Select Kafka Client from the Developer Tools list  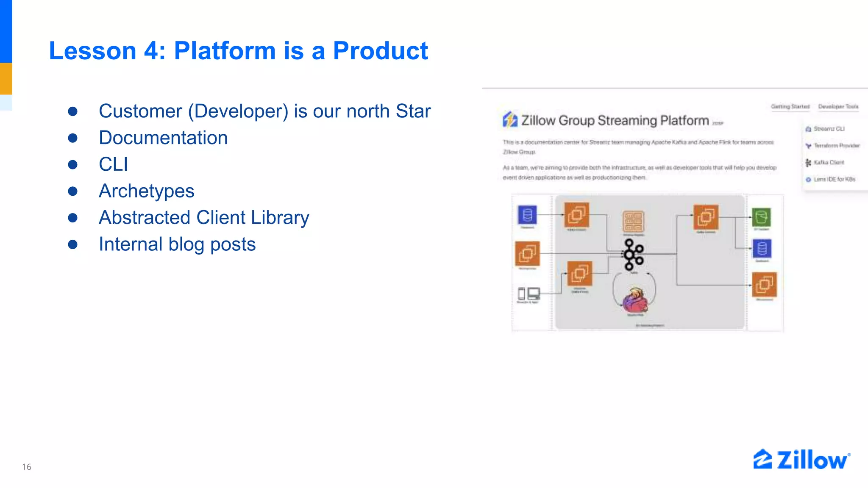829,163
